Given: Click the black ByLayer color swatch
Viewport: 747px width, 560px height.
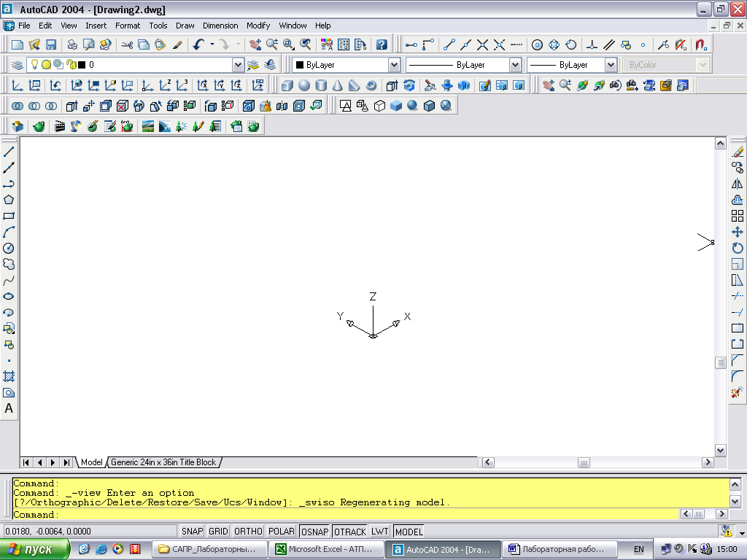Looking at the screenshot, I should (x=300, y=65).
